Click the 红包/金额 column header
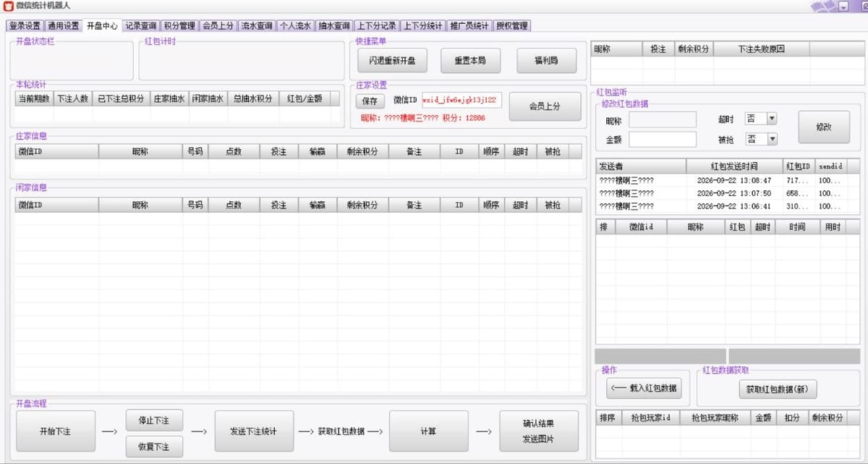 pos(305,98)
